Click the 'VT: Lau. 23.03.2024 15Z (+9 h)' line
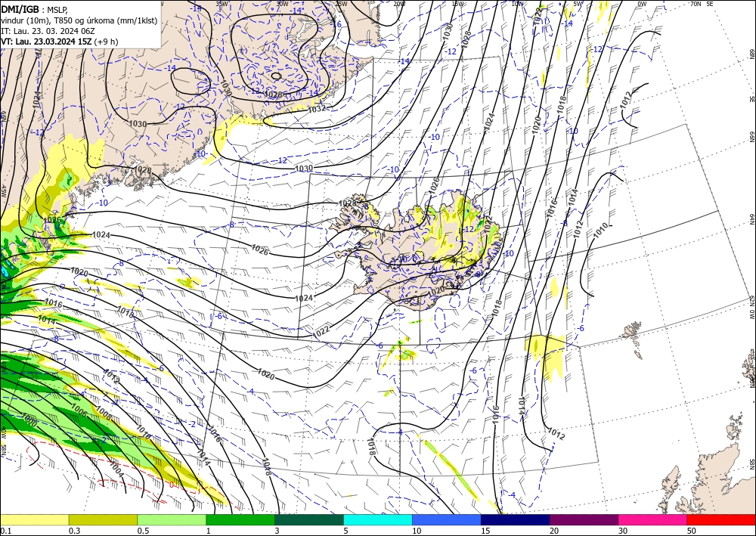The image size is (756, 536). 59,42
